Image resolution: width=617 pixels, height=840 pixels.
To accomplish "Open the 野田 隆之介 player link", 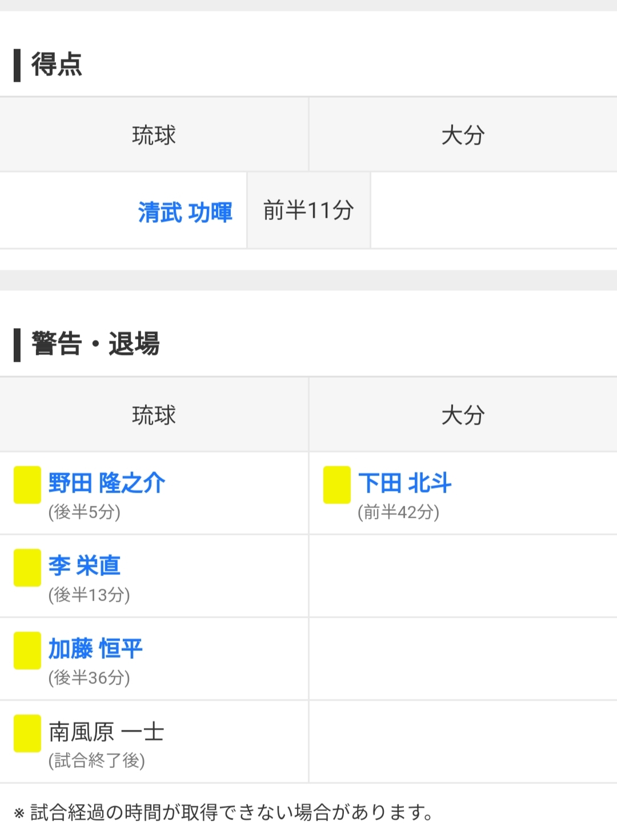I will tap(107, 483).
